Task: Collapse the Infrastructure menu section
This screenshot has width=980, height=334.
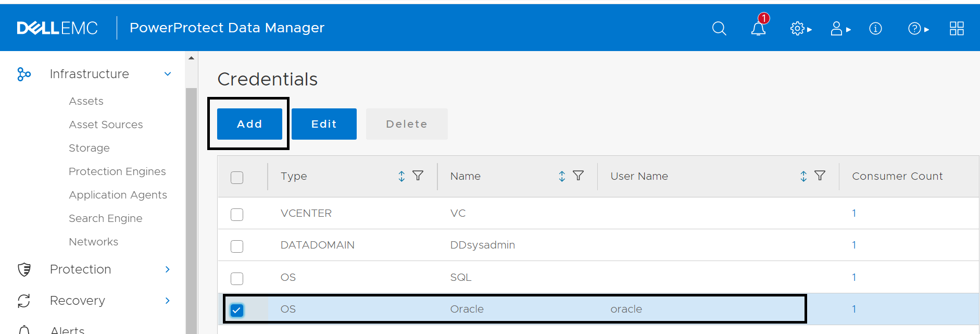Action: coord(168,74)
